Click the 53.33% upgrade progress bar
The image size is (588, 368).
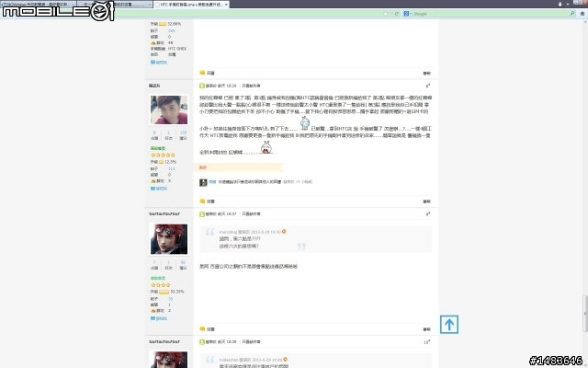coord(164,292)
